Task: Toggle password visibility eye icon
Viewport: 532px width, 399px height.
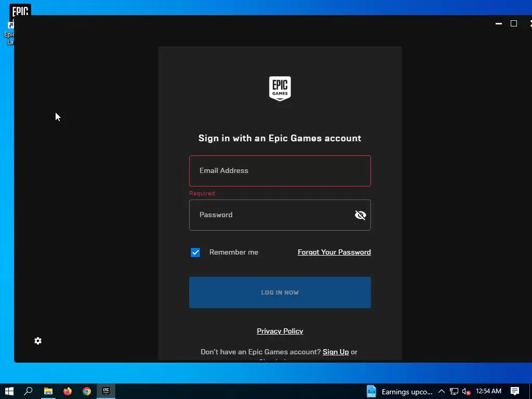Action: point(361,215)
